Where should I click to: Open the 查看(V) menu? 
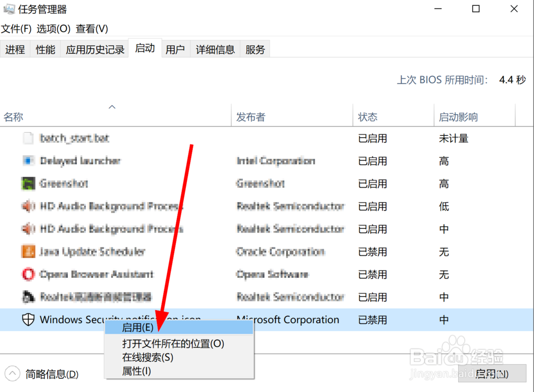[x=92, y=29]
